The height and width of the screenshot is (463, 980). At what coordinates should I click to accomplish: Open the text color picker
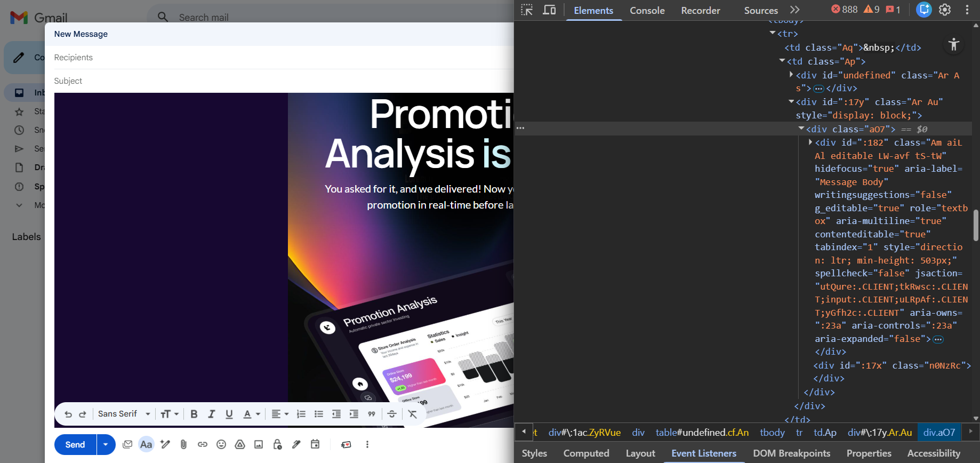tap(252, 414)
